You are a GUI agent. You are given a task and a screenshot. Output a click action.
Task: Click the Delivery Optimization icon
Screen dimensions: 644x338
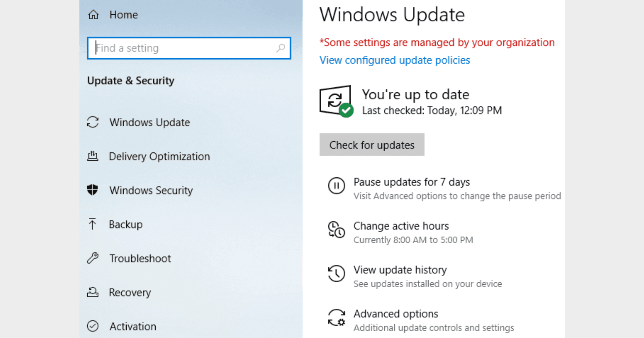pyautogui.click(x=93, y=156)
